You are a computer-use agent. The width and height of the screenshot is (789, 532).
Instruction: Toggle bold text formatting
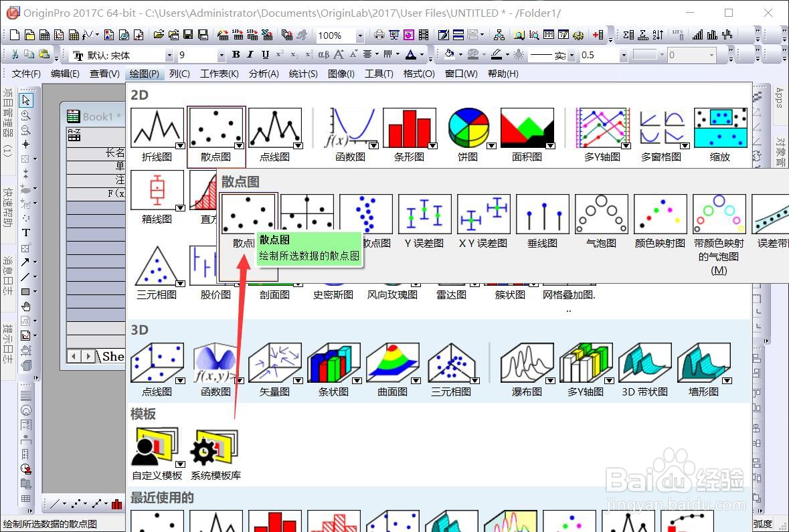click(x=236, y=55)
